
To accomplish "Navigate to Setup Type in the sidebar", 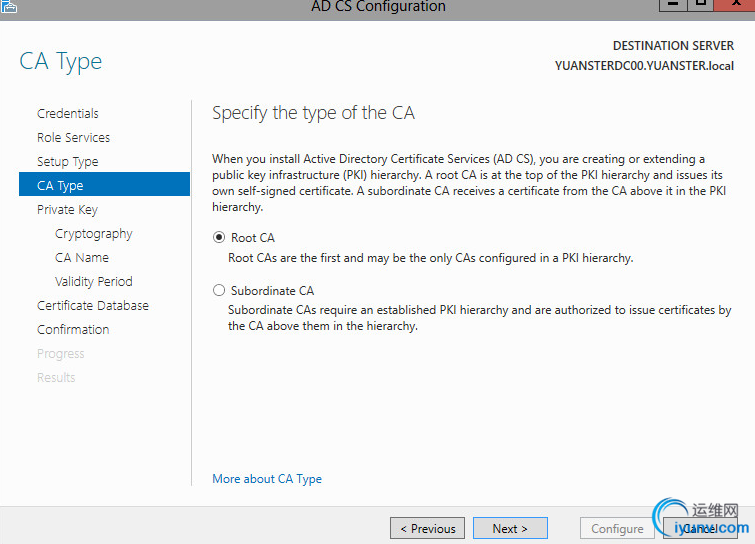I will pos(67,162).
